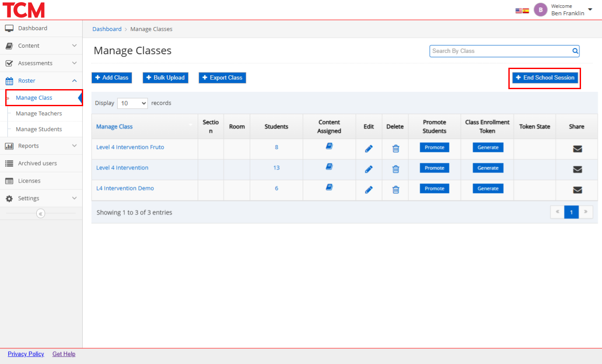The height and width of the screenshot is (364, 602).
Task: Click the trash icon for Level 4 Intervention
Action: pos(395,169)
